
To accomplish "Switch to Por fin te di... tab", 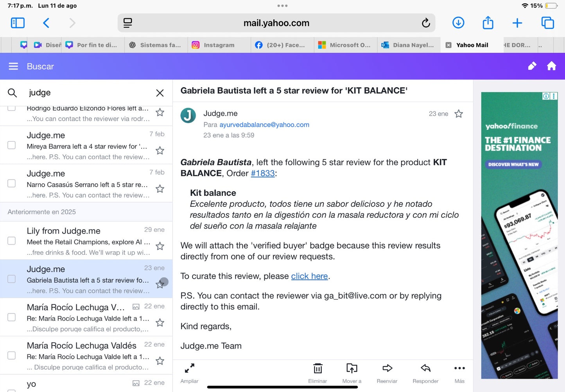I will click(93, 45).
